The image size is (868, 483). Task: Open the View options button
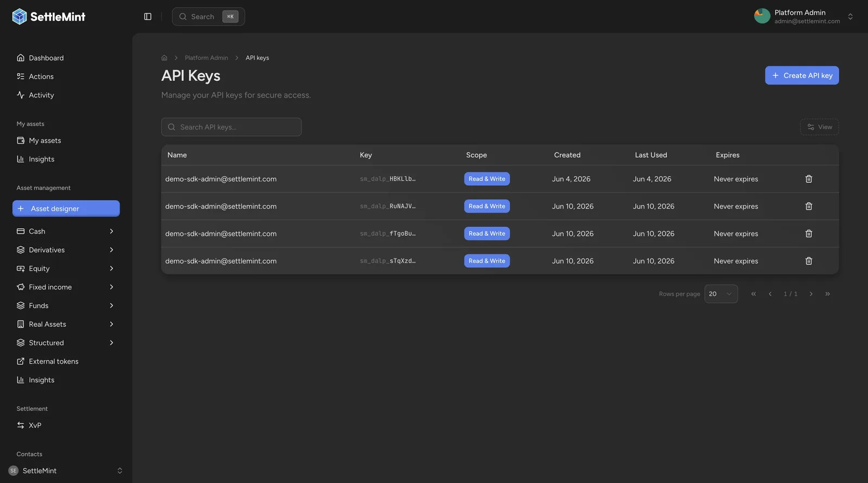click(x=819, y=127)
